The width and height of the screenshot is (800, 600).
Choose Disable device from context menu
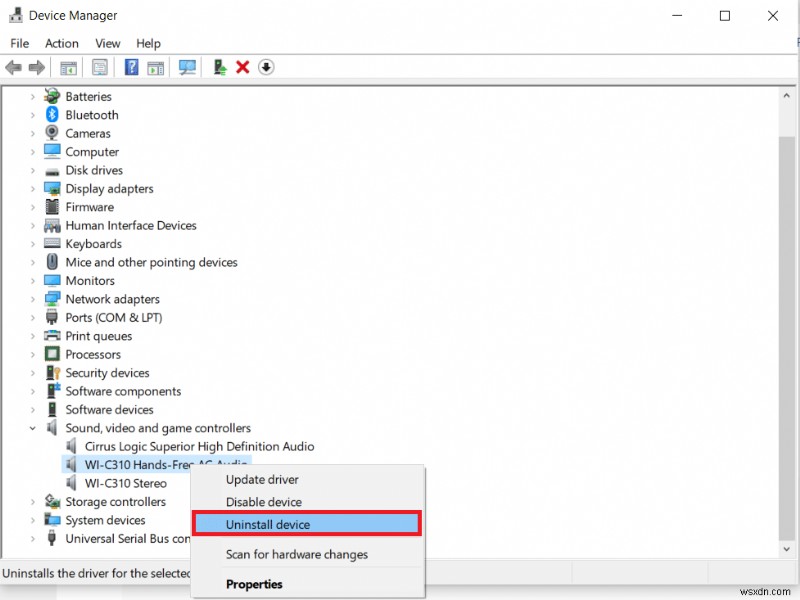[x=263, y=501]
